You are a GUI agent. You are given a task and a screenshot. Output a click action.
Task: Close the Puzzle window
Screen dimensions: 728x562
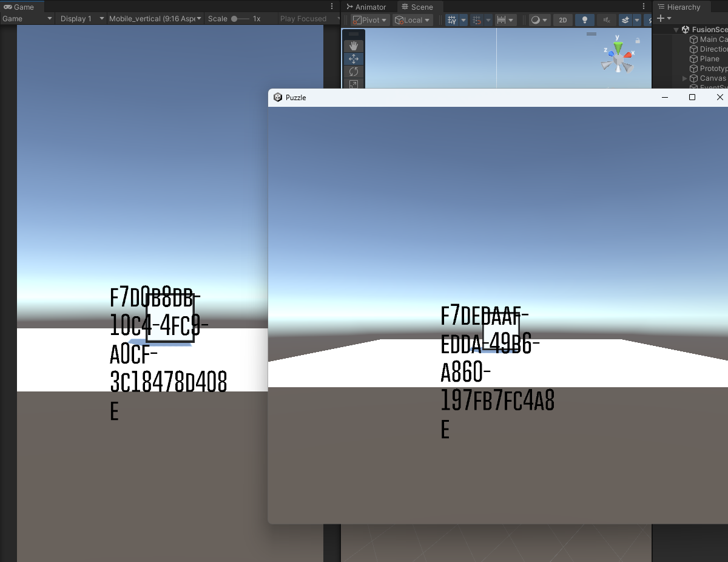(x=720, y=97)
